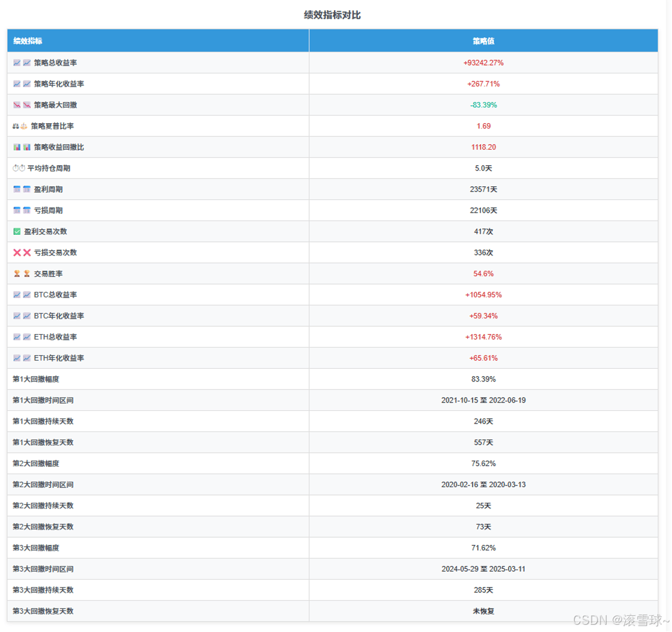Click the 绩效指标 column header
This screenshot has width=672, height=632.
158,41
